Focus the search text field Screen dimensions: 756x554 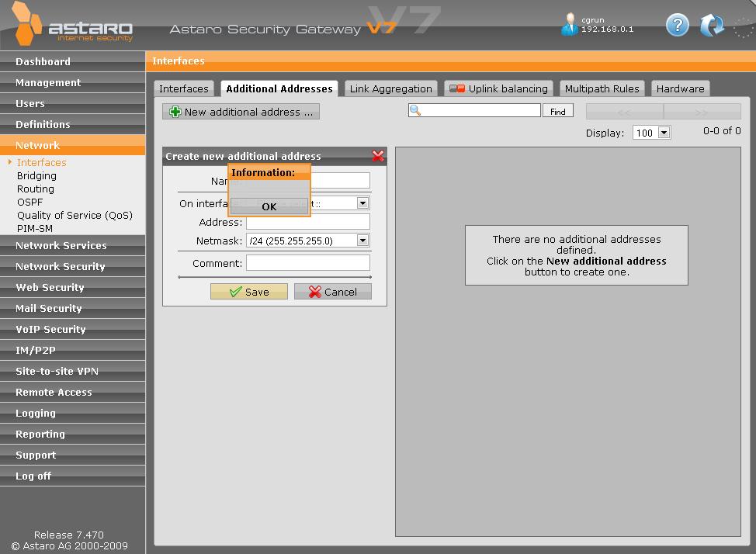[474, 110]
